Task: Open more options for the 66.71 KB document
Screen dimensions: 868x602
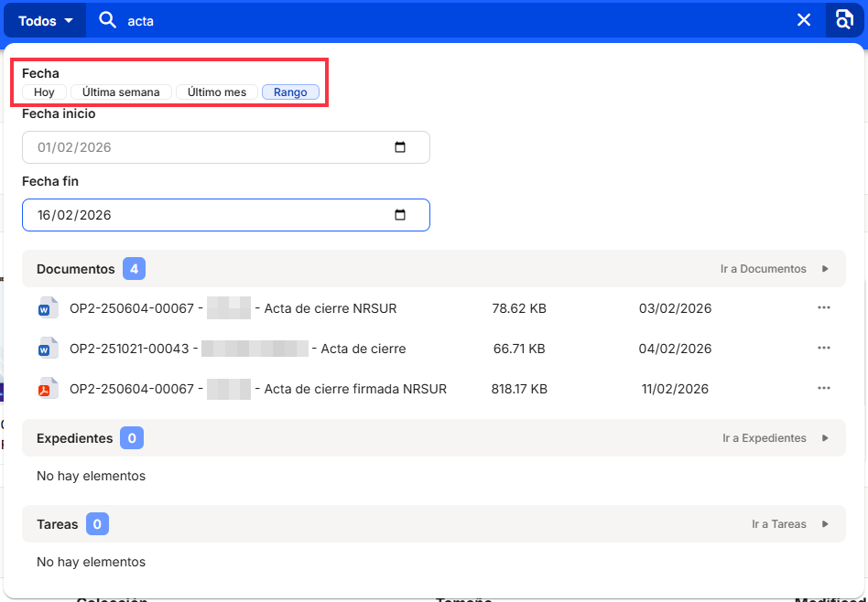Action: [x=824, y=349]
